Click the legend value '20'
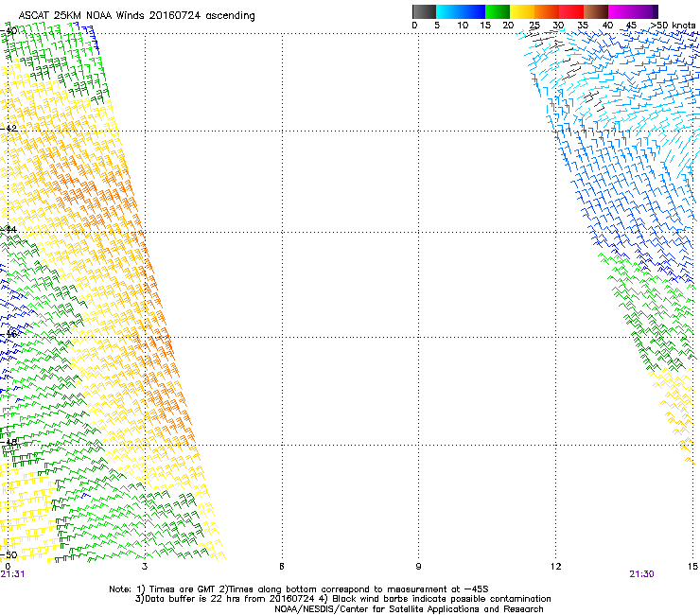This screenshot has width=700, height=615. point(508,25)
